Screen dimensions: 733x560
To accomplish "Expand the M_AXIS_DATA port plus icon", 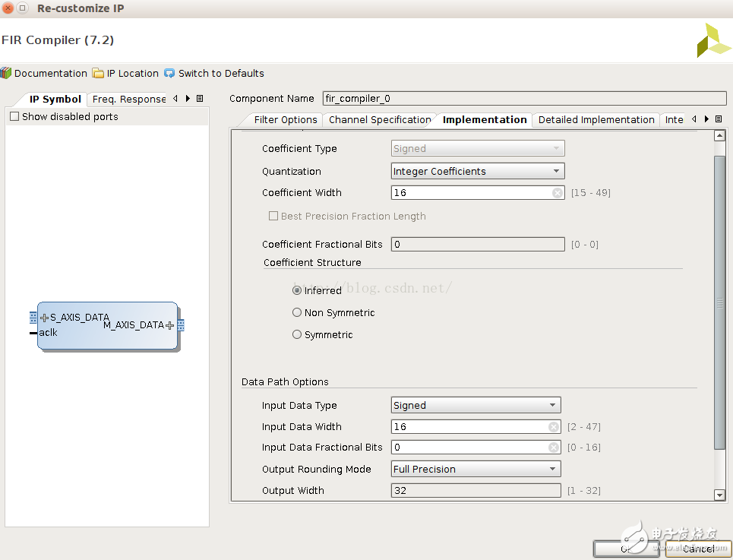I will tap(169, 325).
